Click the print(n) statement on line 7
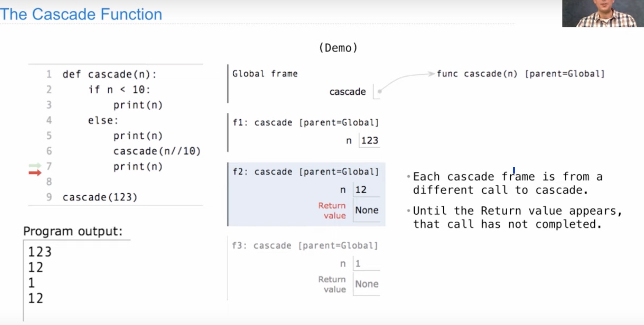The height and width of the screenshot is (325, 644). point(138,166)
